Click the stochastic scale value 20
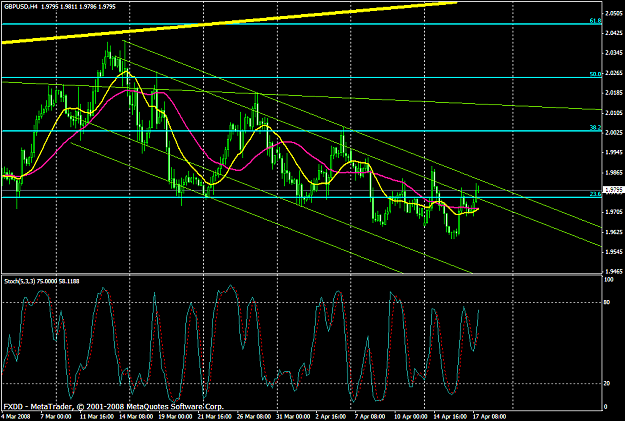625x421 pixels. 607,384
